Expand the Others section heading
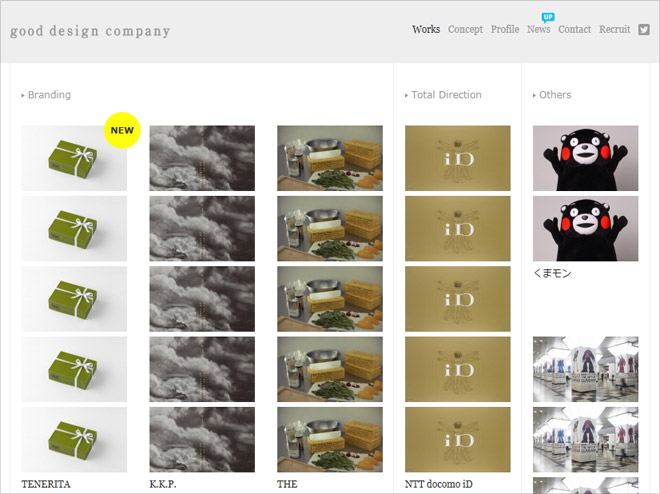Image resolution: width=660 pixels, height=494 pixels. click(552, 95)
